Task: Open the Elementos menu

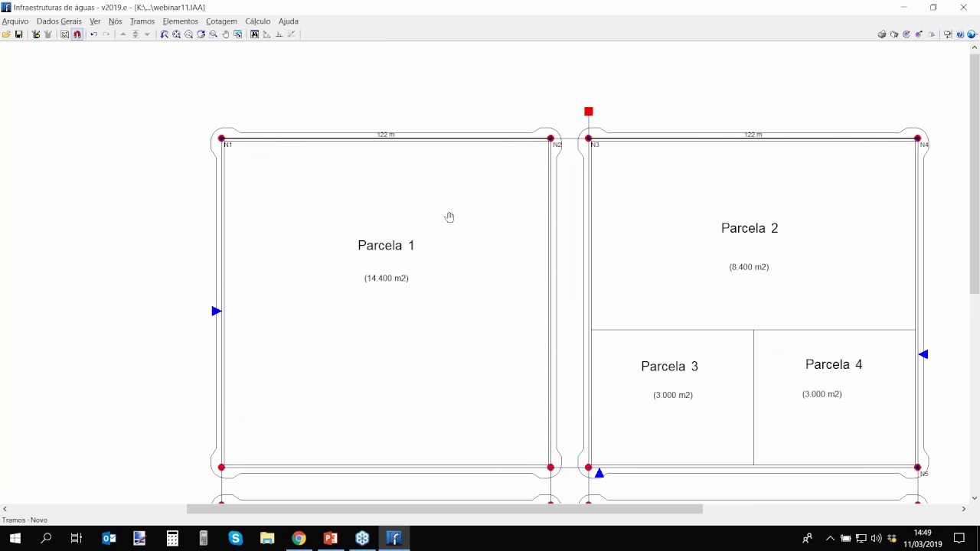Action: (x=181, y=21)
